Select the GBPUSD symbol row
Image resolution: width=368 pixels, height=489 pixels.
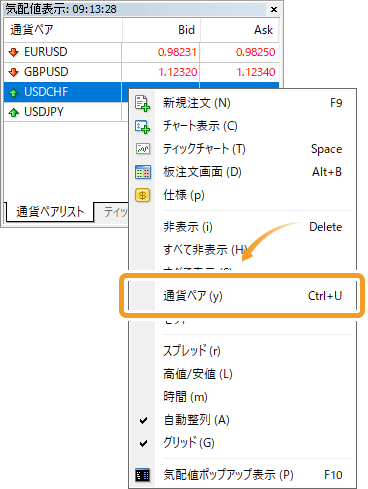pyautogui.click(x=141, y=72)
